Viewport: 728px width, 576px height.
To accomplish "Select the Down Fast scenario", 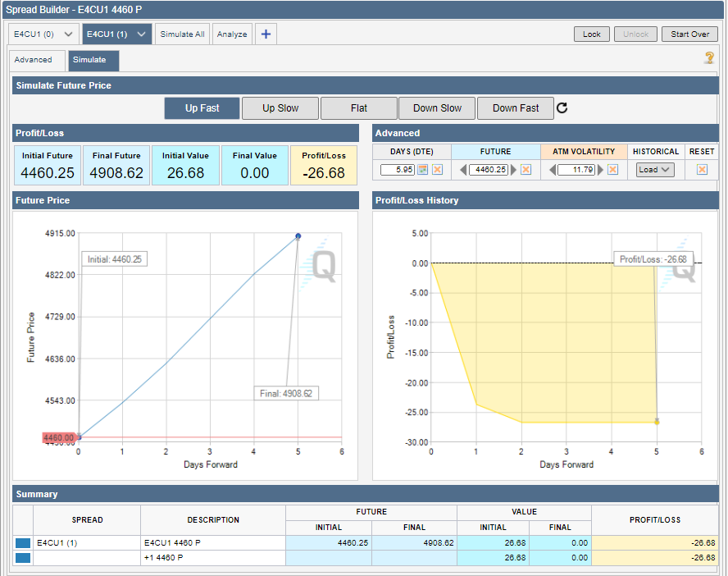I will tap(516, 108).
